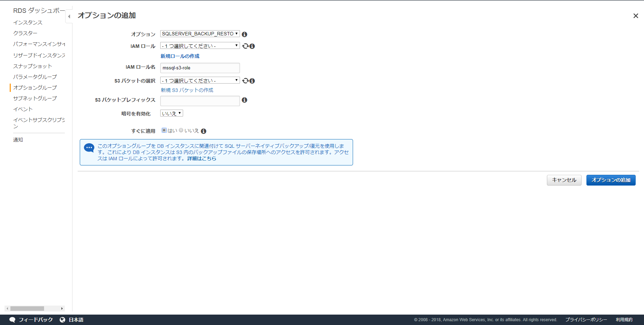The height and width of the screenshot is (325, 644).
Task: Open info tooltip beside S3 バケットの選択
Action: (252, 81)
